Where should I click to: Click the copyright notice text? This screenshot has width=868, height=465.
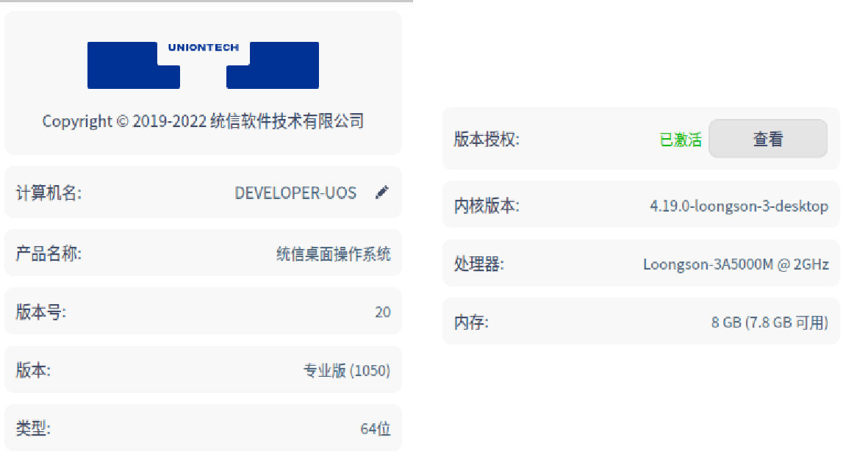(203, 120)
